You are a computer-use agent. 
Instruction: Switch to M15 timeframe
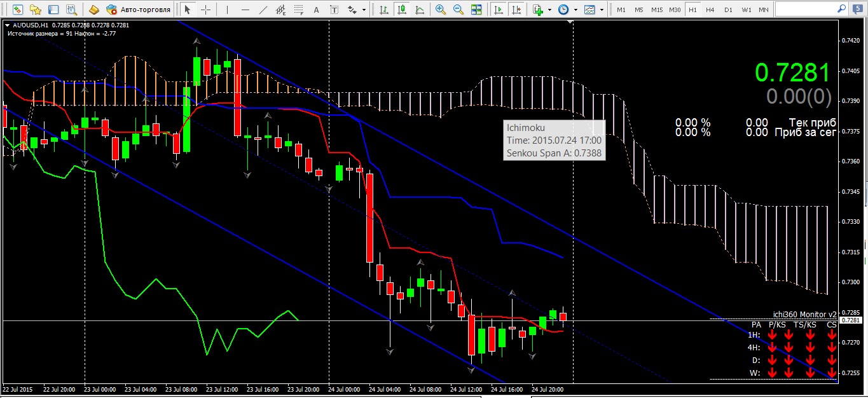(x=657, y=10)
